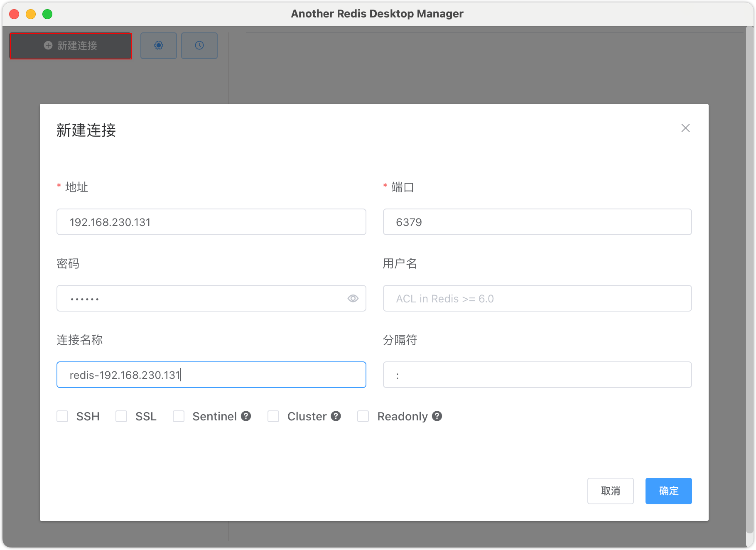This screenshot has width=756, height=550.
Task: Click the Cluster help question mark icon
Action: point(336,416)
